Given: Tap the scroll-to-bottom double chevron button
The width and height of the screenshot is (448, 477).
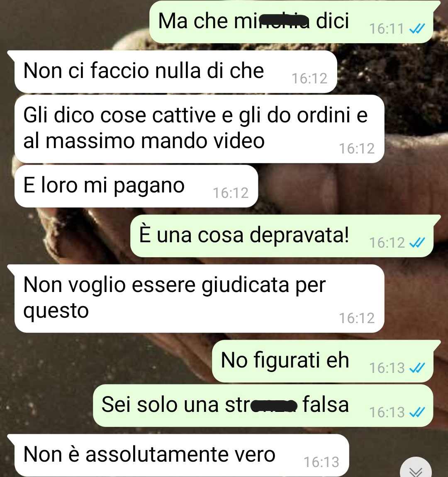Looking at the screenshot, I should point(416,468).
